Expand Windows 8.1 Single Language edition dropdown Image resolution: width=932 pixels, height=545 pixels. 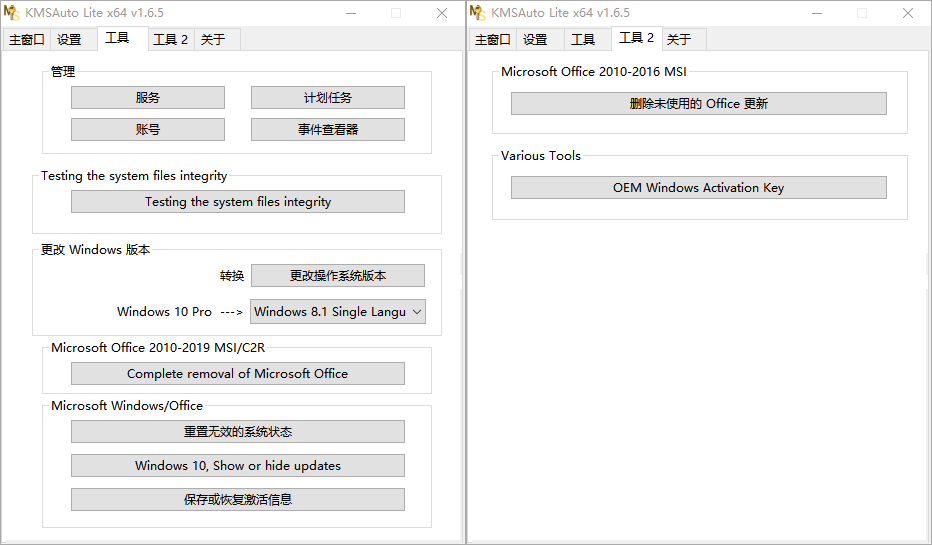[x=338, y=311]
